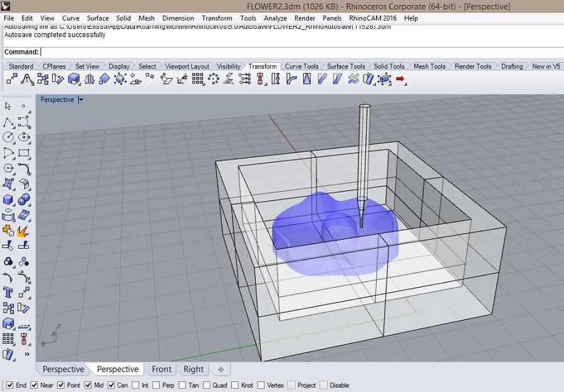The image size is (564, 392).
Task: Add a new viewport tab with plus
Action: (x=221, y=369)
